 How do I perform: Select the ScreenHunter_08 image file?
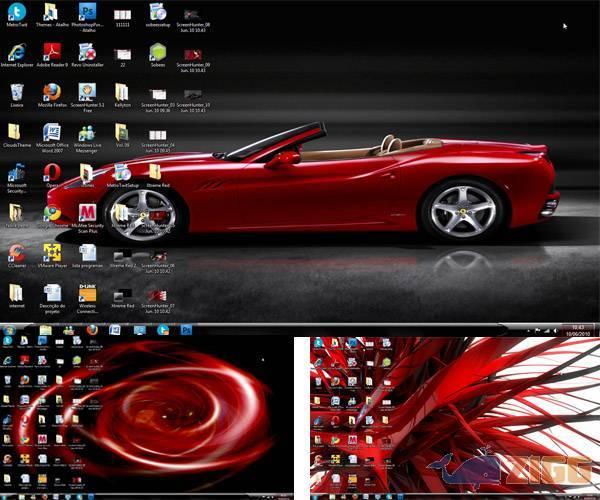pos(192,13)
